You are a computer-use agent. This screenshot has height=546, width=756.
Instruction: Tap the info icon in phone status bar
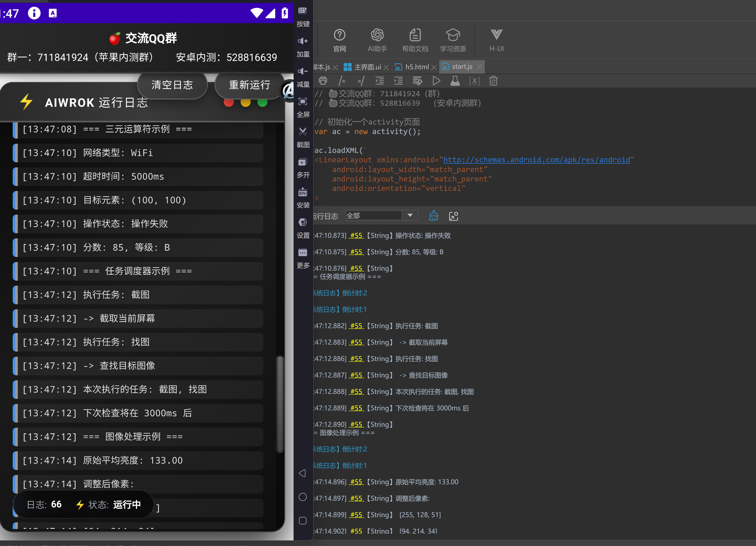(34, 13)
